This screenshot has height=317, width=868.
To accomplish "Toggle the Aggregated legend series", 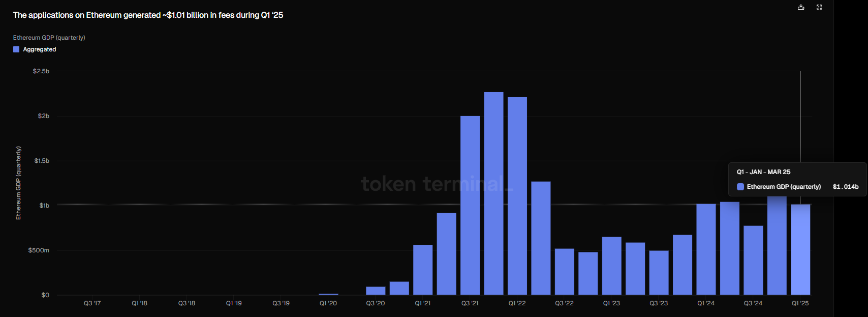I will [35, 49].
